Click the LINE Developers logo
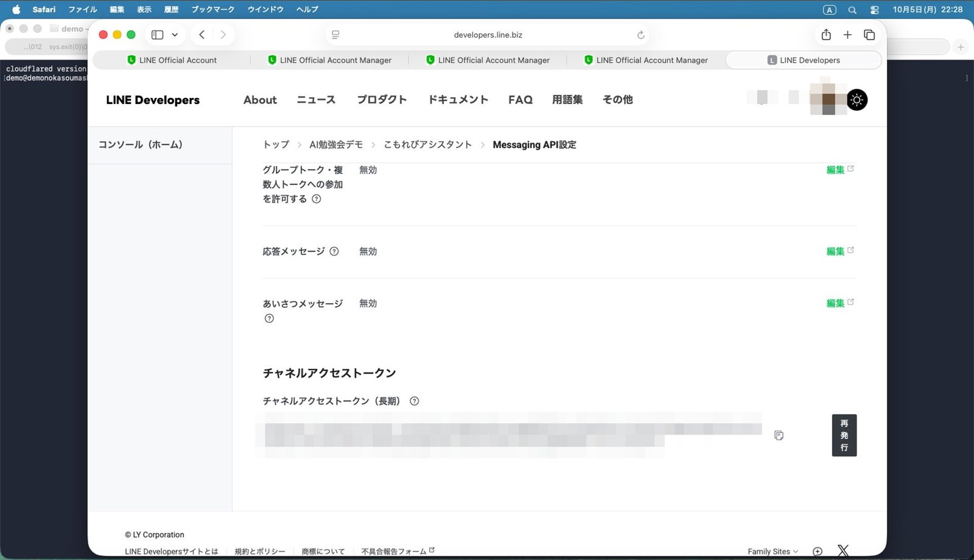Viewport: 974px width, 560px height. (x=153, y=100)
